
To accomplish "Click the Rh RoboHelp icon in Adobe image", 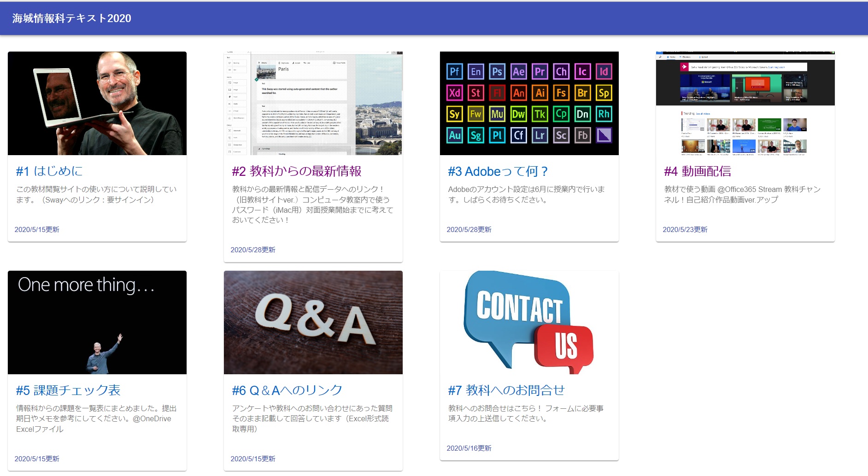I will coord(604,114).
